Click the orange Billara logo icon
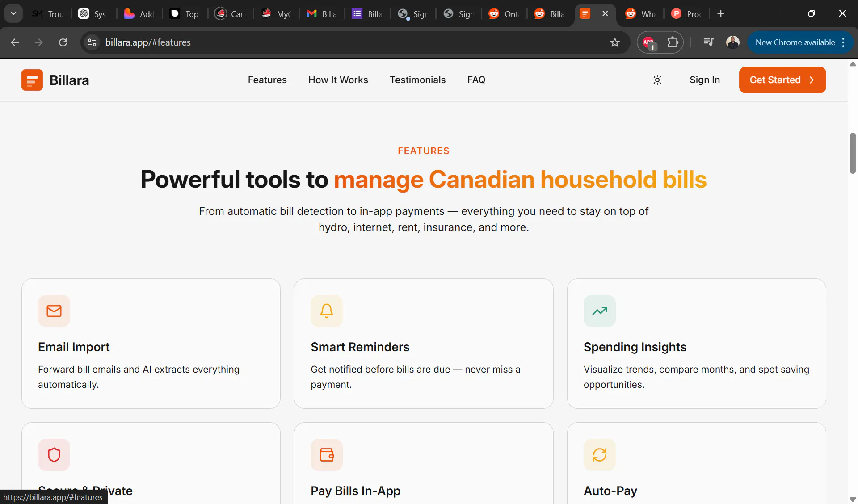The image size is (858, 504). click(32, 80)
